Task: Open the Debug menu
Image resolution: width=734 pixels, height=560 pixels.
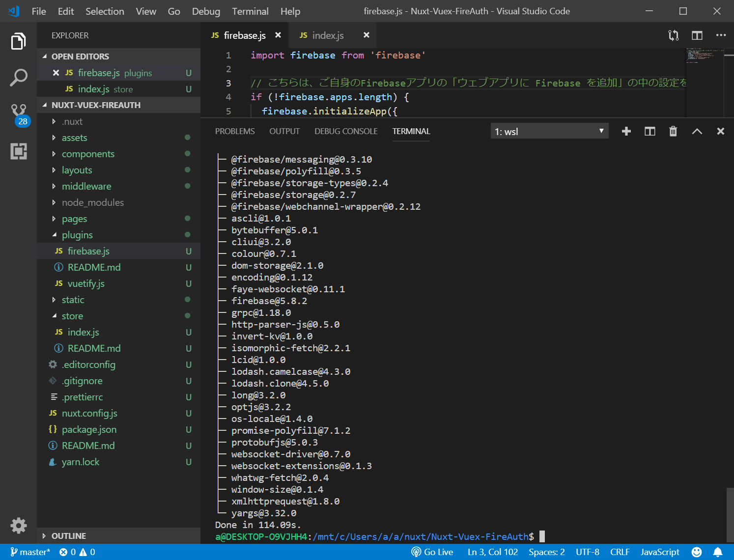Action: (x=206, y=11)
